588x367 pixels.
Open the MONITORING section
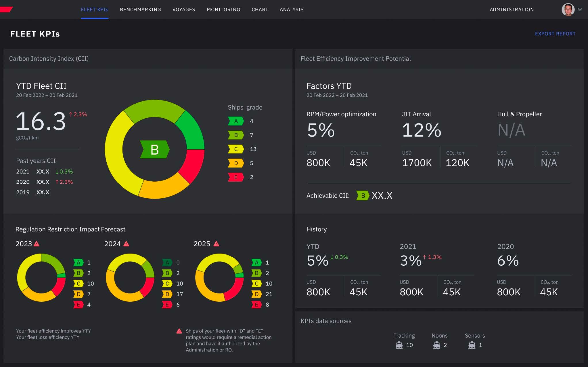(223, 9)
